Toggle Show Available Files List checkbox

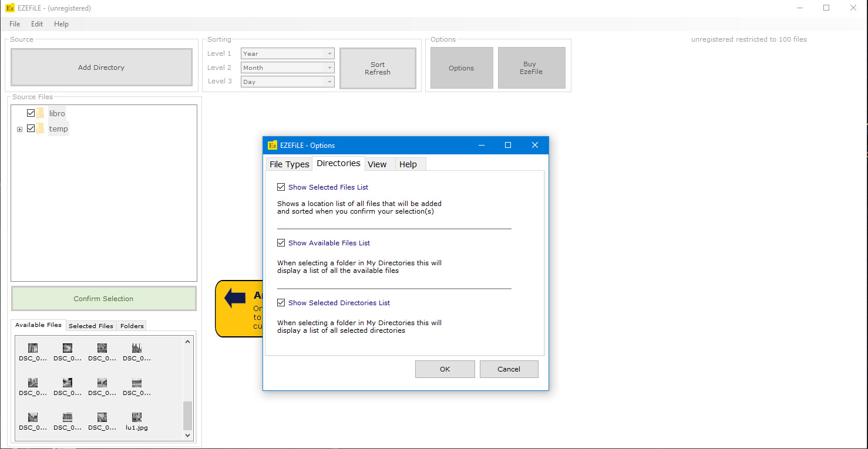pos(281,243)
